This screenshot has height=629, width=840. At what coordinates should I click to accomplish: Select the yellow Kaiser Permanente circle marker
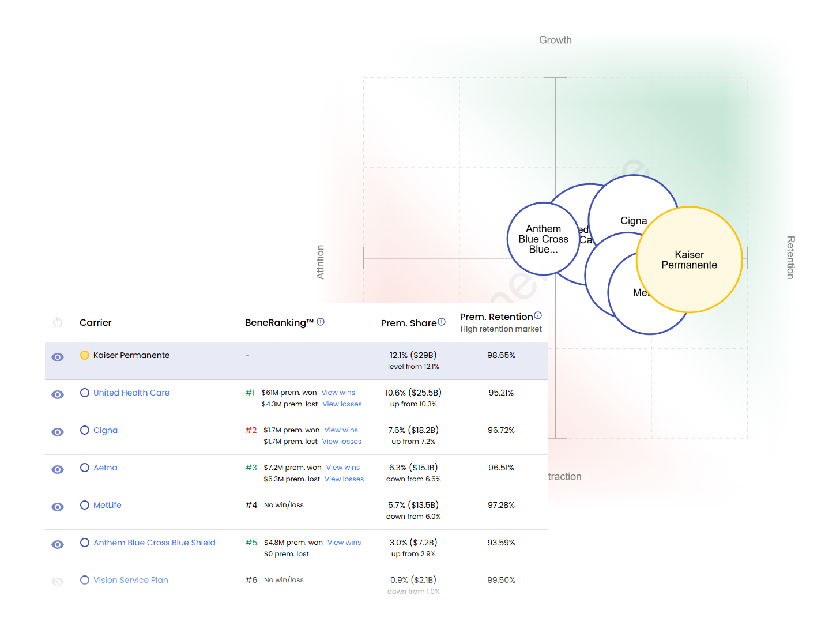85,355
